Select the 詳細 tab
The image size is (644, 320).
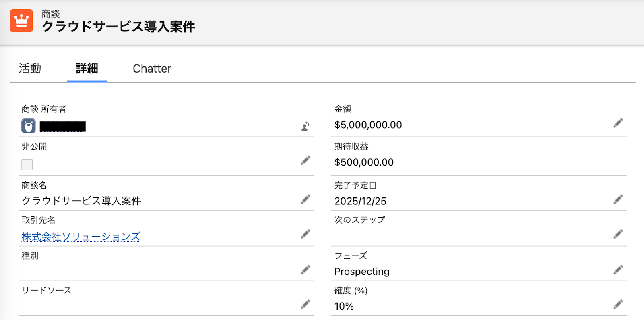point(87,69)
